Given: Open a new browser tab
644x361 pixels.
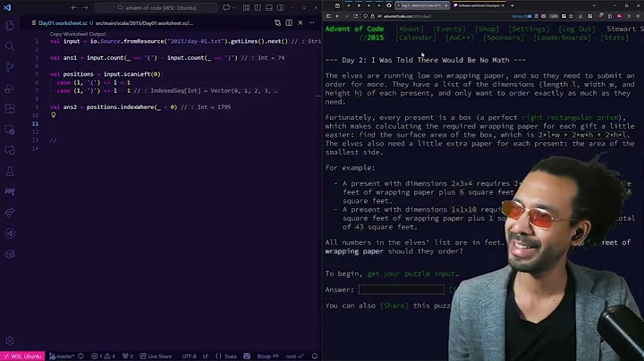Looking at the screenshot, I should [x=513, y=5].
